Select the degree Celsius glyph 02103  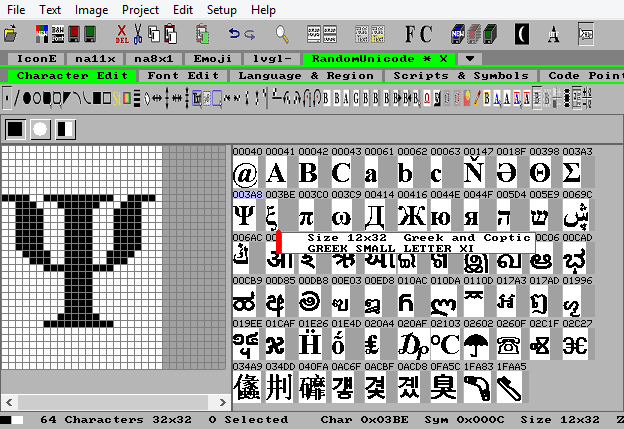[445, 344]
